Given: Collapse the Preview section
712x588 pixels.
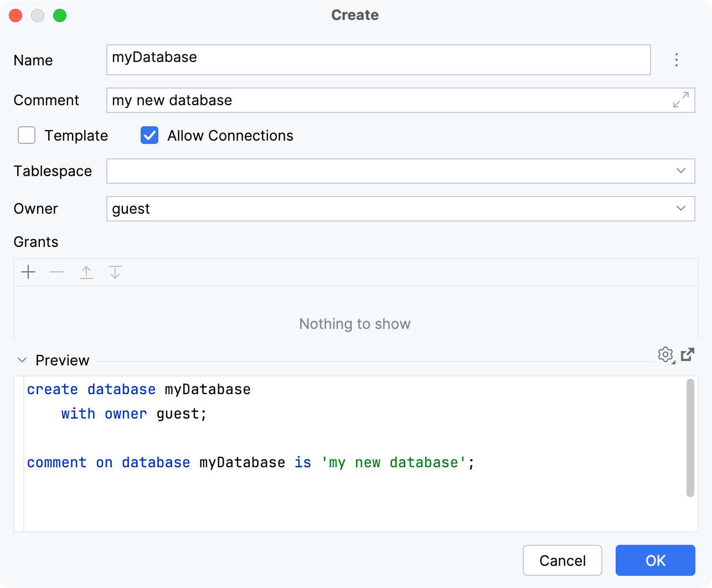Looking at the screenshot, I should pos(22,360).
